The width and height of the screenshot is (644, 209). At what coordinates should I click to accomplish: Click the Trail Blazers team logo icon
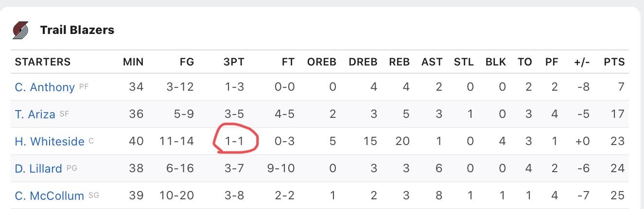pyautogui.click(x=20, y=30)
